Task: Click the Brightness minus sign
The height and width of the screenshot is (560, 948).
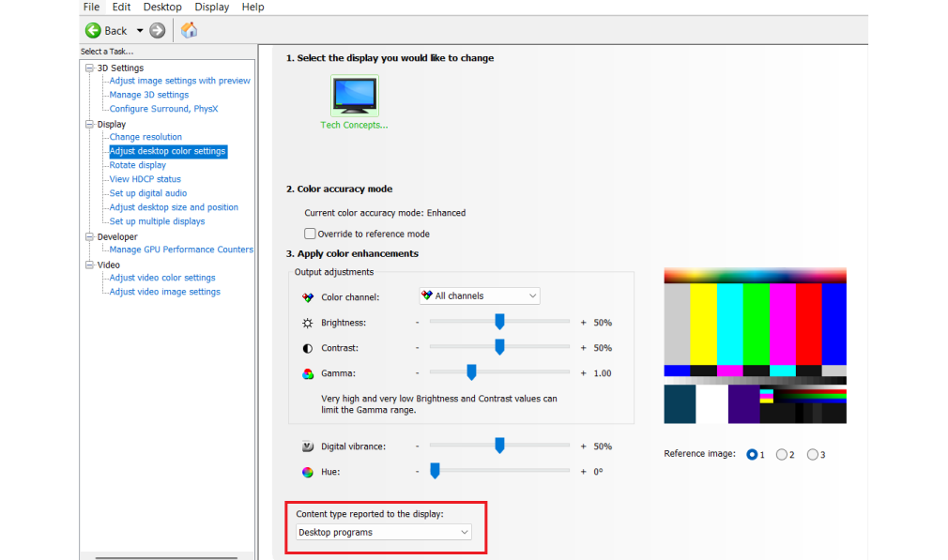Action: point(417,323)
